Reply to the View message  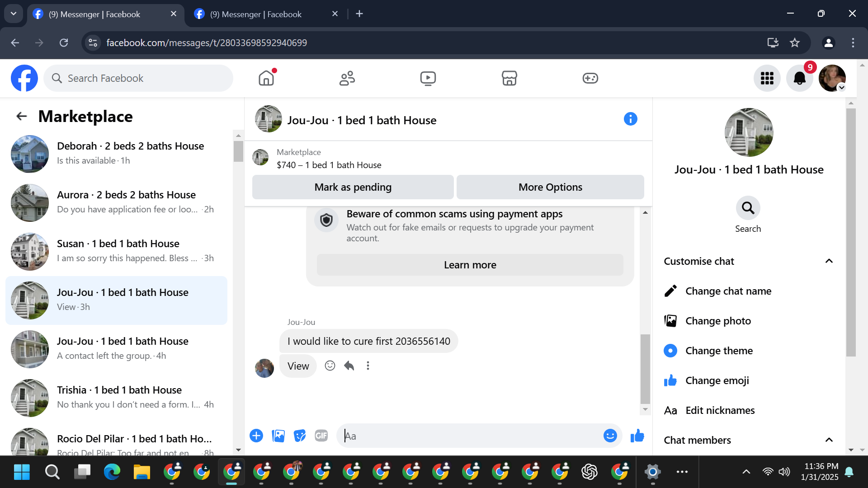click(349, 366)
